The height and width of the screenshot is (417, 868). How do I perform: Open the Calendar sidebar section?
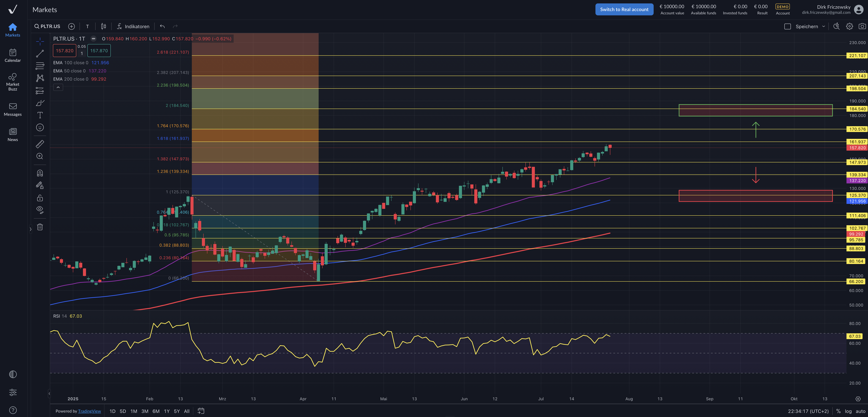[x=13, y=55]
